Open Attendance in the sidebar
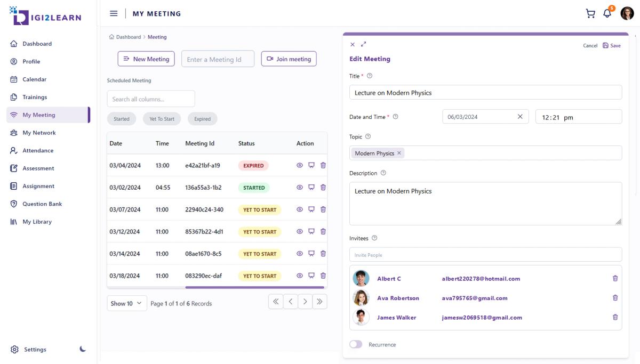The width and height of the screenshot is (640, 364). tap(38, 150)
